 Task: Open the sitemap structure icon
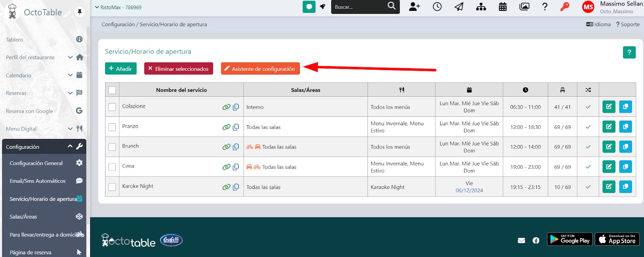point(481,7)
